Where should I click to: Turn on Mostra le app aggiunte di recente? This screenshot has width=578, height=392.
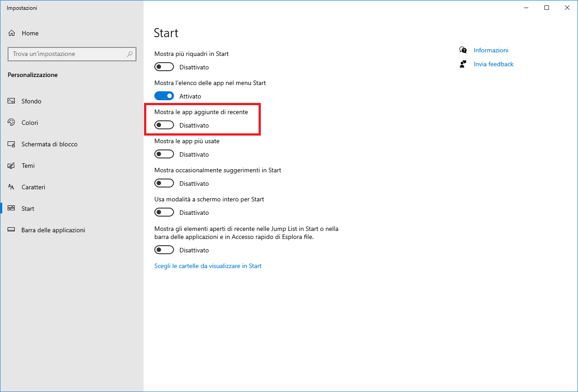coord(164,125)
